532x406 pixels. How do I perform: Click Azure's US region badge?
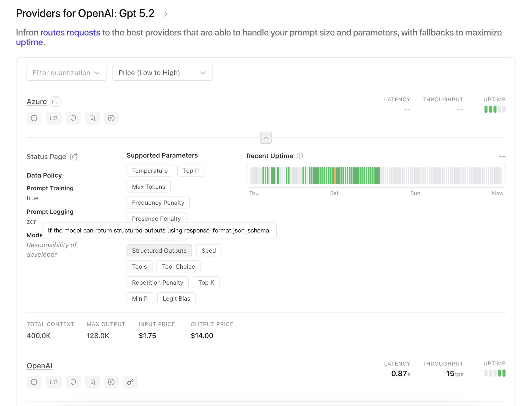[x=53, y=118]
